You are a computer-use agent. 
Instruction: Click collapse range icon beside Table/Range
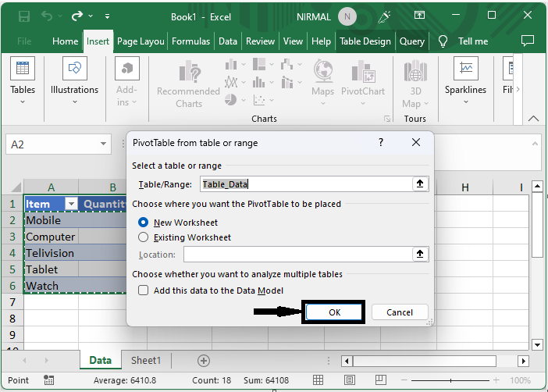(x=420, y=184)
